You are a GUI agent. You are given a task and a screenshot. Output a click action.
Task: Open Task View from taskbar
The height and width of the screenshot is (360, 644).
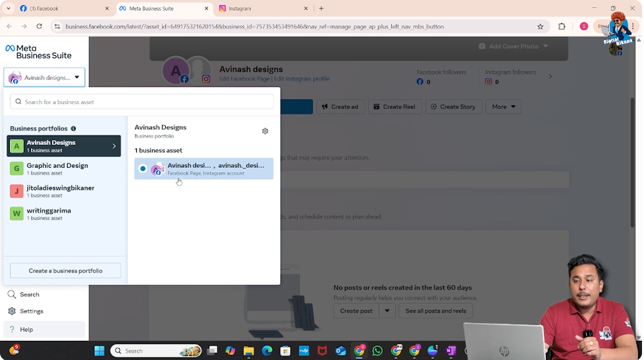tap(212, 351)
